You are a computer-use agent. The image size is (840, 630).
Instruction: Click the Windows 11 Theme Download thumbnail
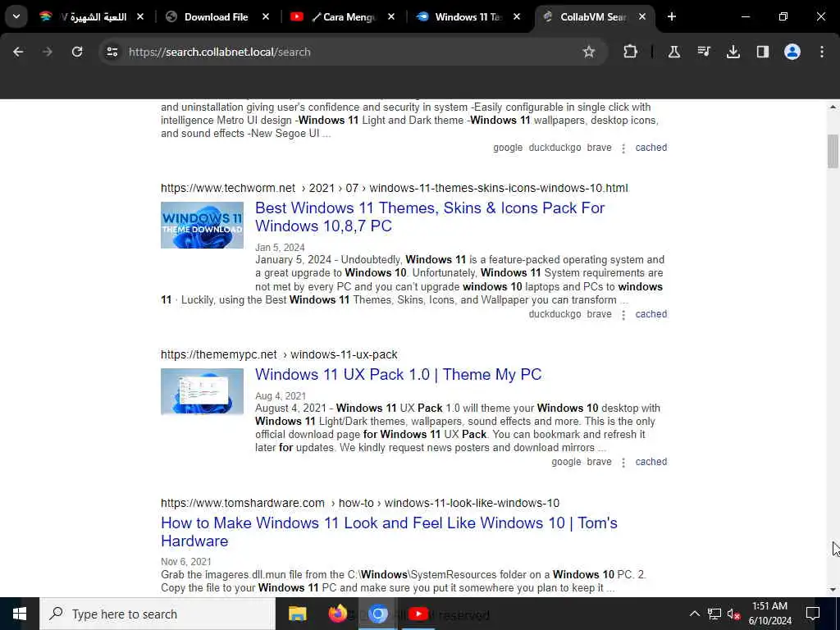(x=202, y=225)
